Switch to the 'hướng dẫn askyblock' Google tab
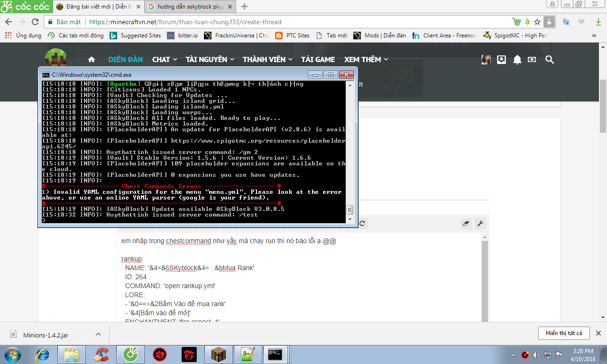The width and height of the screenshot is (607, 364). 190,7
